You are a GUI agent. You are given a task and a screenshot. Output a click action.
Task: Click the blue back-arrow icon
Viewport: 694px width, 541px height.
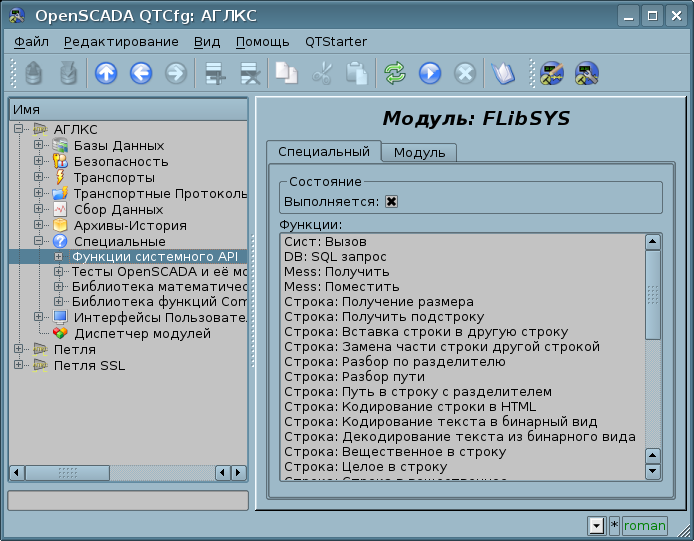click(x=140, y=73)
